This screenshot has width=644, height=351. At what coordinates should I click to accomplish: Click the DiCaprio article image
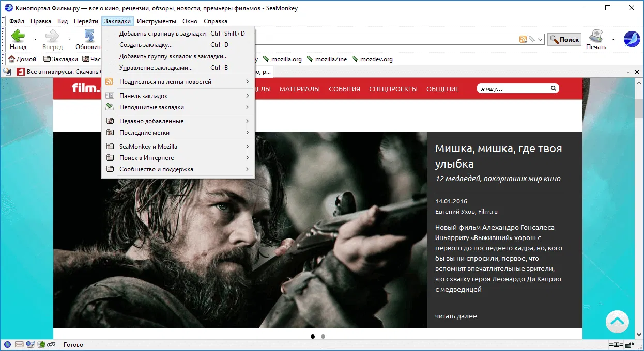pos(240,230)
